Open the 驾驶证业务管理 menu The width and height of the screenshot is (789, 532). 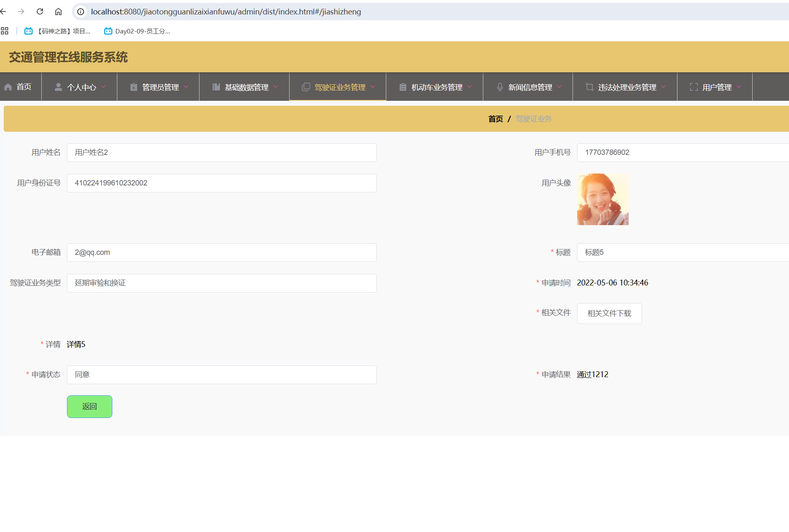tap(339, 87)
